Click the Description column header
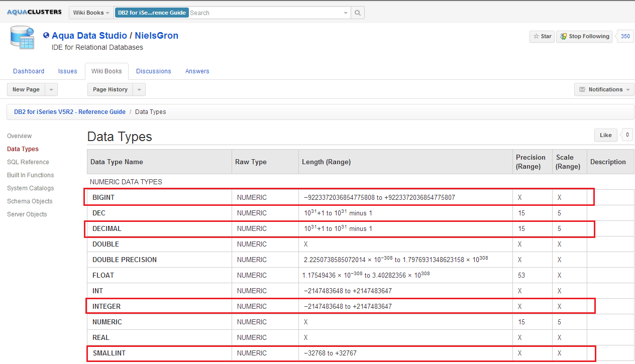 click(x=610, y=162)
